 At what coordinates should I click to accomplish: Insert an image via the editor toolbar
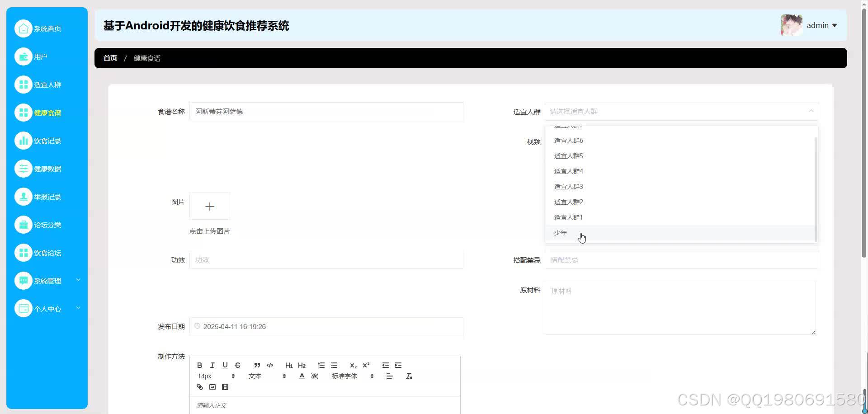(x=212, y=387)
